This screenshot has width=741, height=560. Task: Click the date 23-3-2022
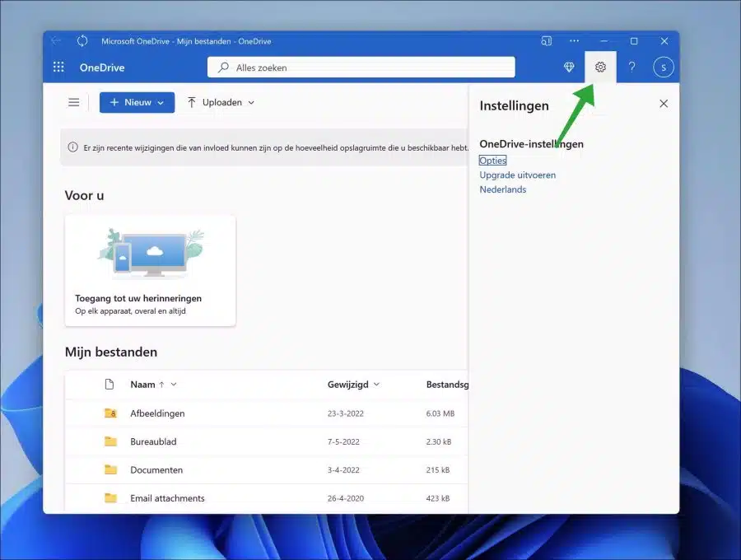tap(346, 413)
